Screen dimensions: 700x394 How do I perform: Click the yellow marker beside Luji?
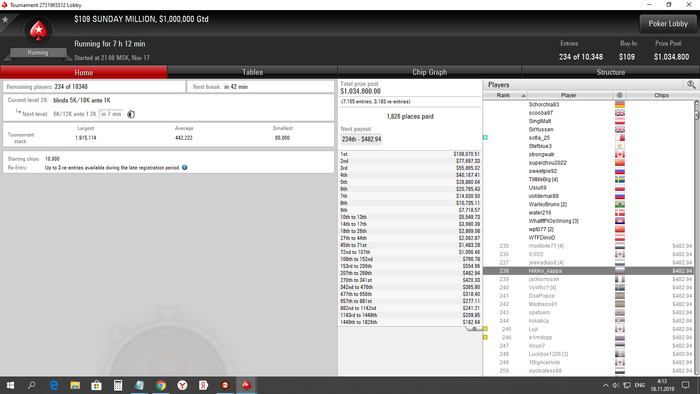(x=485, y=329)
